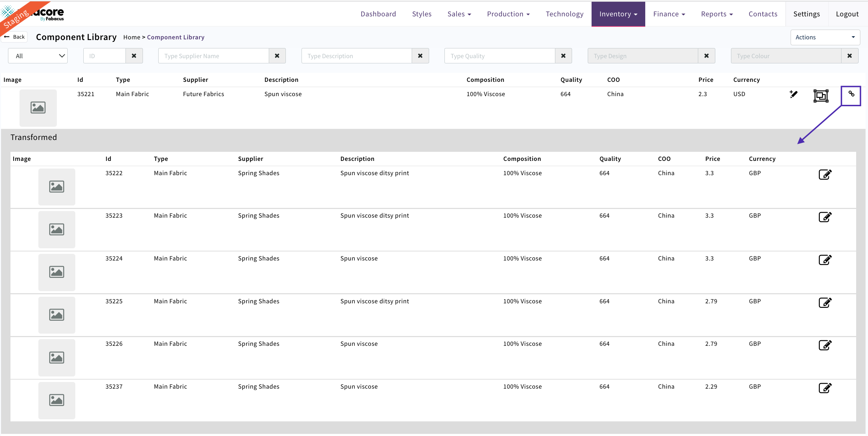Edit transformed component 35225
The width and height of the screenshot is (868, 436).
point(825,303)
